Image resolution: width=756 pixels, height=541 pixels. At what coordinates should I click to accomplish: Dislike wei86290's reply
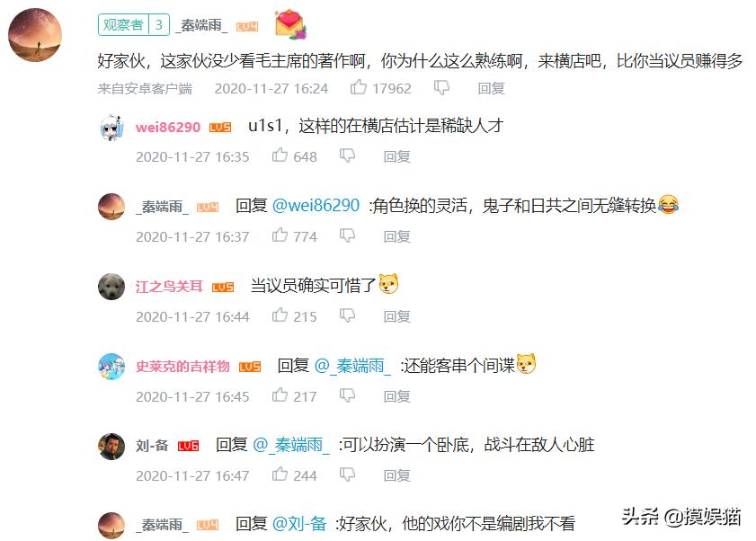pos(347,155)
